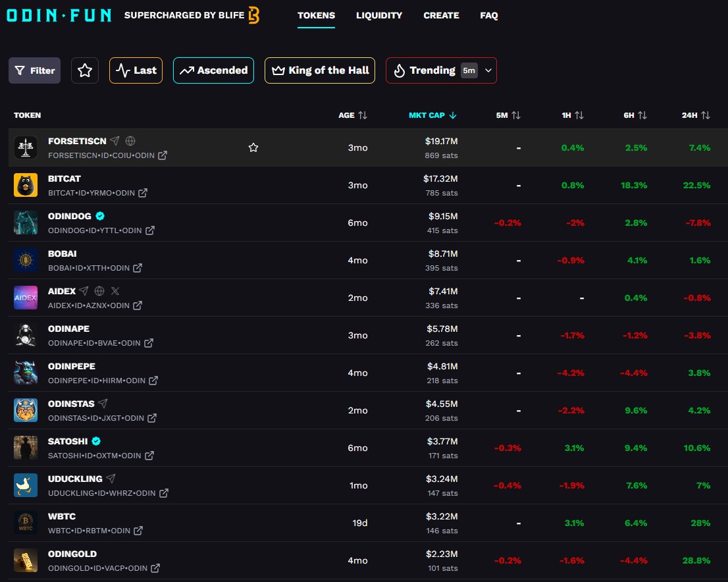
Task: Open UDUCKLING external link icon
Action: coord(163,493)
